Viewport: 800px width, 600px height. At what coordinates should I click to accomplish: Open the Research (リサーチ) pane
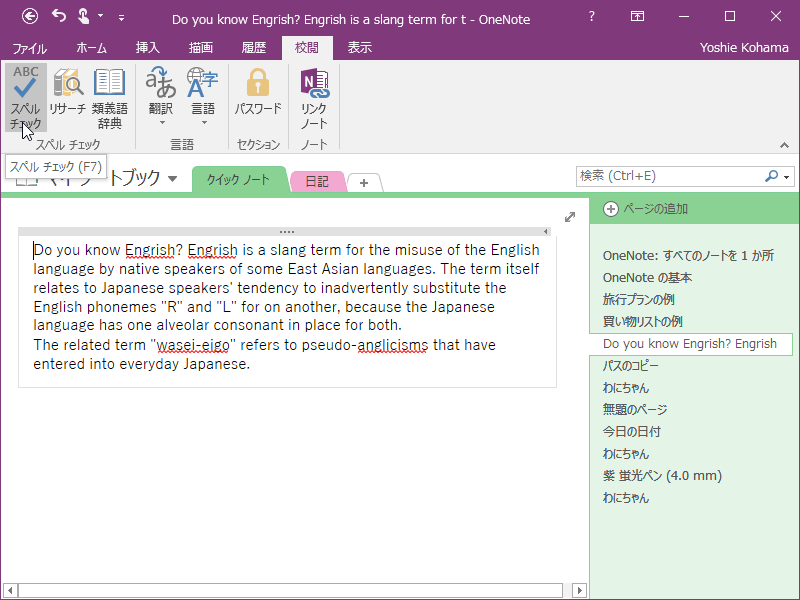point(68,100)
